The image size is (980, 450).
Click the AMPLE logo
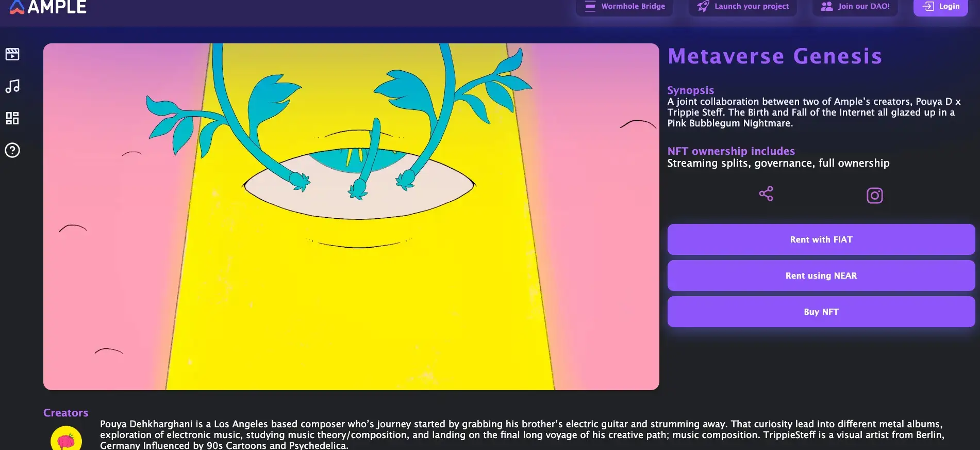point(48,7)
